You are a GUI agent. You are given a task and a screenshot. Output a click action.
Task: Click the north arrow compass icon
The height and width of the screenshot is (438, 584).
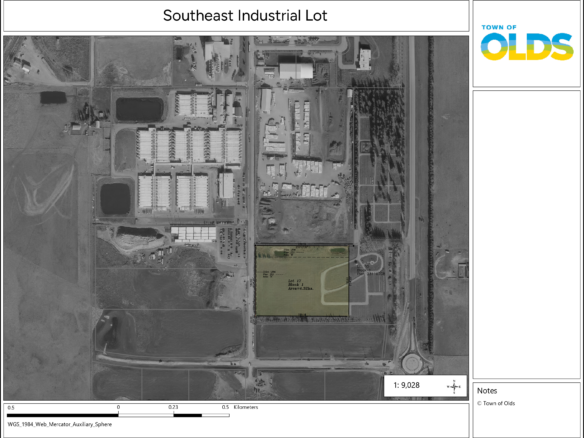coord(454,387)
